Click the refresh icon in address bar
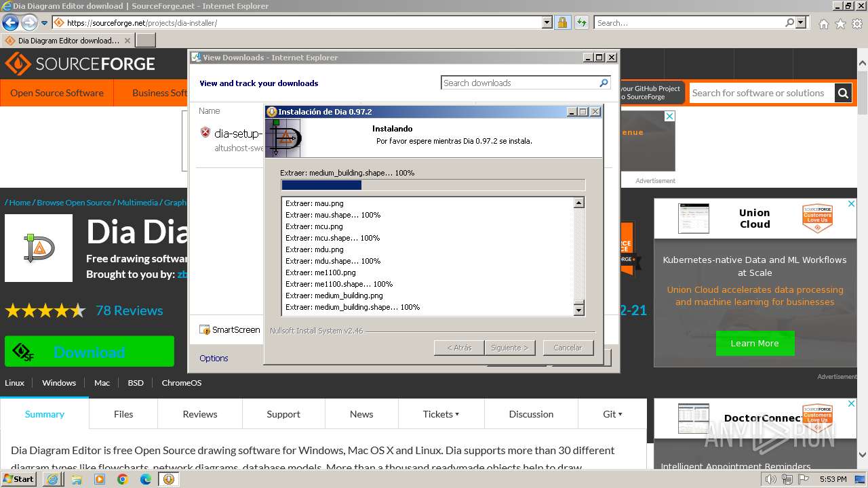Image resolution: width=868 pixels, height=488 pixels. 581,22
